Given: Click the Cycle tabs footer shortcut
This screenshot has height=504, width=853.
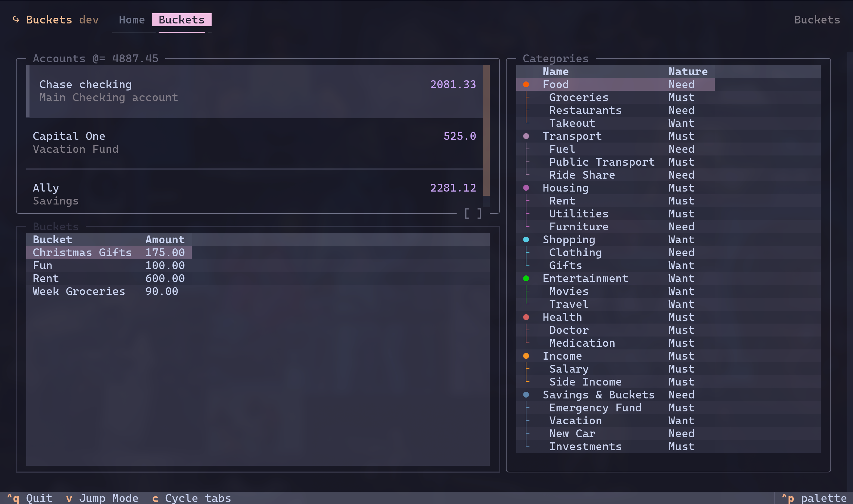Looking at the screenshot, I should [191, 498].
